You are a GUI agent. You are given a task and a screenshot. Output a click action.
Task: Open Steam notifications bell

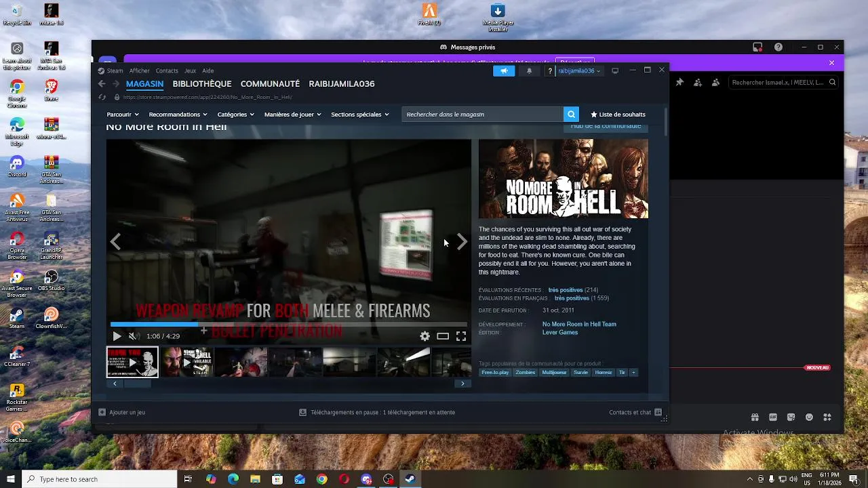pos(530,70)
